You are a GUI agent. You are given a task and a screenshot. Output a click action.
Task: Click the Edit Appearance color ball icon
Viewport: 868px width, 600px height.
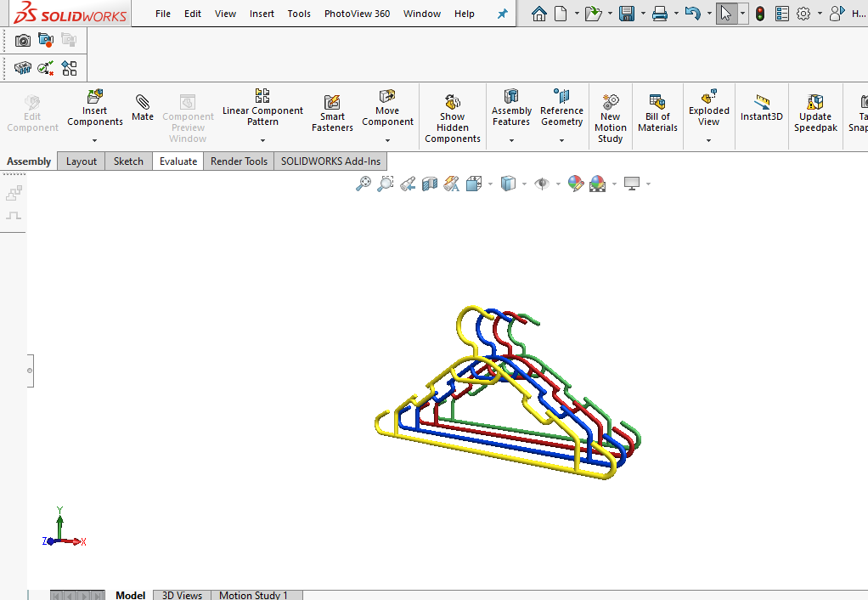pyautogui.click(x=575, y=184)
